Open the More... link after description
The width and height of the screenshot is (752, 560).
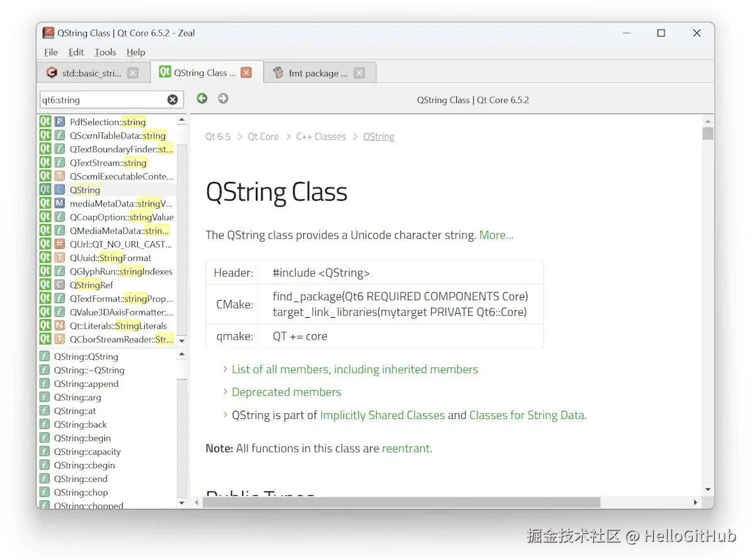tap(496, 235)
